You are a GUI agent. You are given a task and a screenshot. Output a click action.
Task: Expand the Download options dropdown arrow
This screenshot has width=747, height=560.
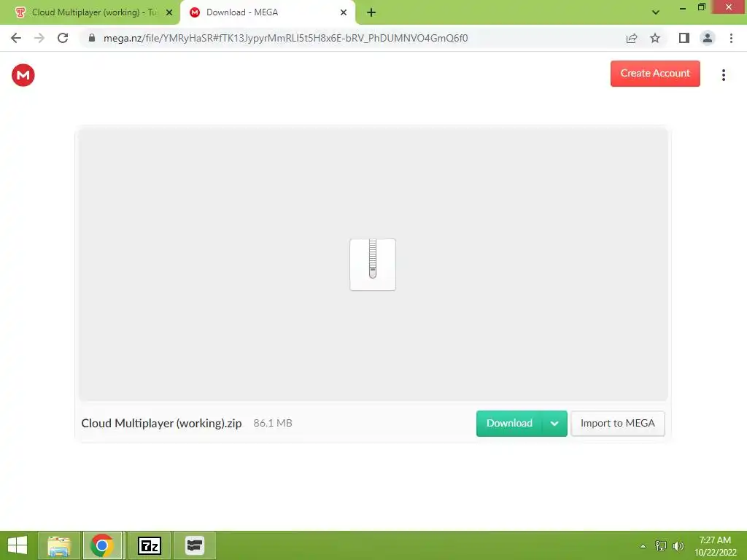coord(554,424)
